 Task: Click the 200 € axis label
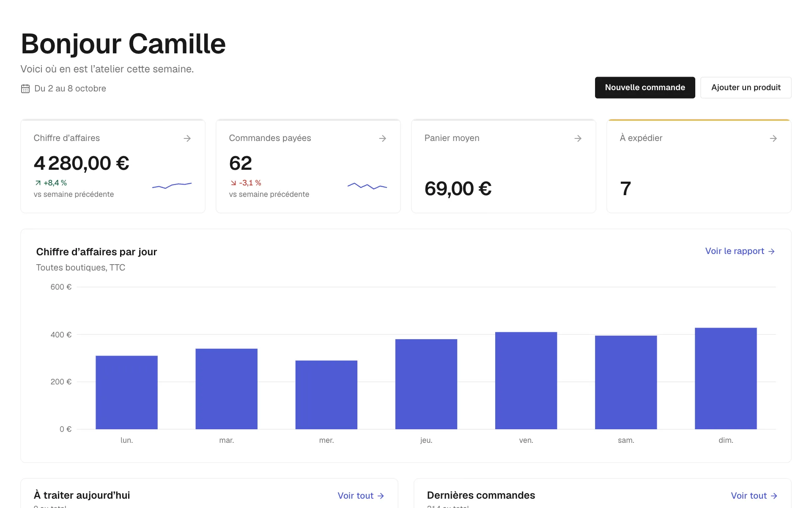(x=61, y=382)
